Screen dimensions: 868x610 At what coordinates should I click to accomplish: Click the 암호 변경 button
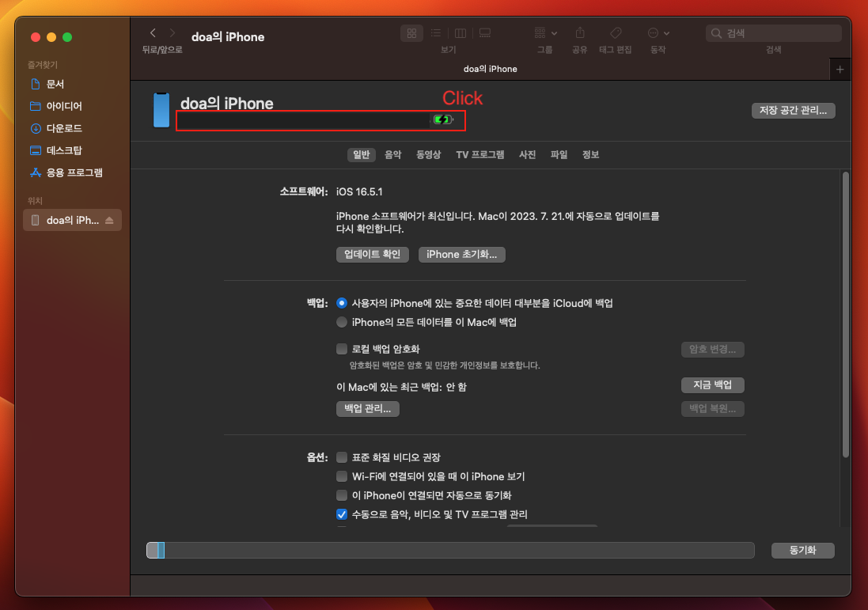coord(712,350)
